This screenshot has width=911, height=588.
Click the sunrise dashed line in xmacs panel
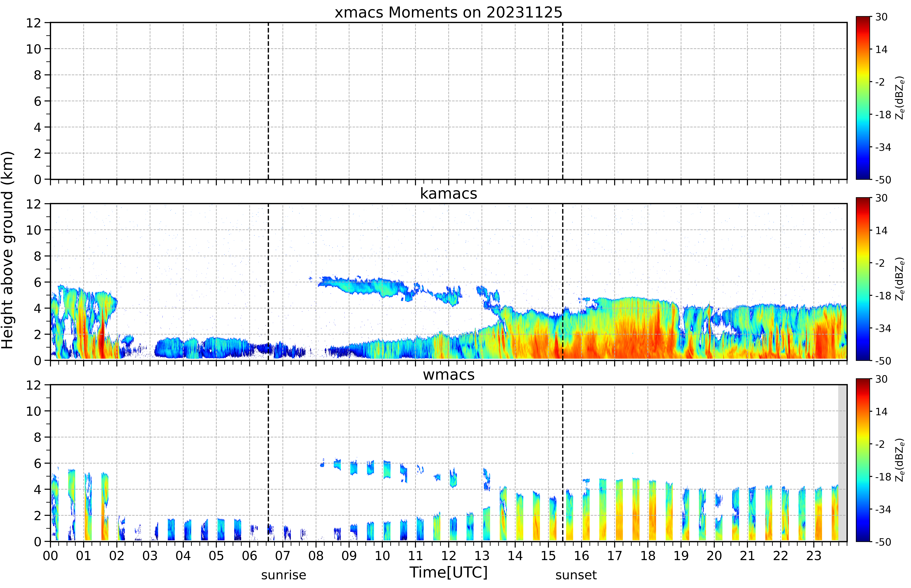click(x=268, y=101)
